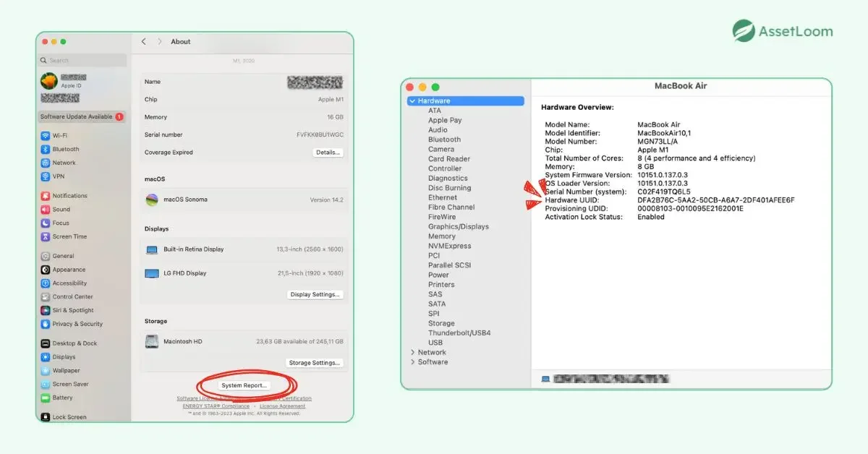Select the Sound icon in sidebar
The image size is (868, 454).
[x=46, y=210]
